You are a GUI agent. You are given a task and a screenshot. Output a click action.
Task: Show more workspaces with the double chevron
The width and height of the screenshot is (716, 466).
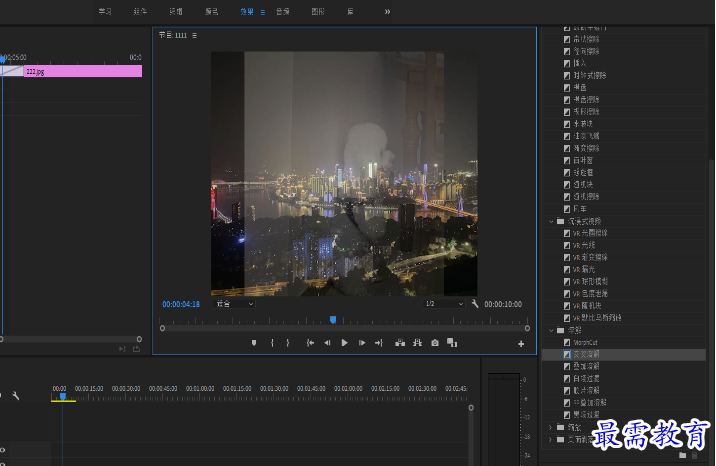click(x=387, y=11)
